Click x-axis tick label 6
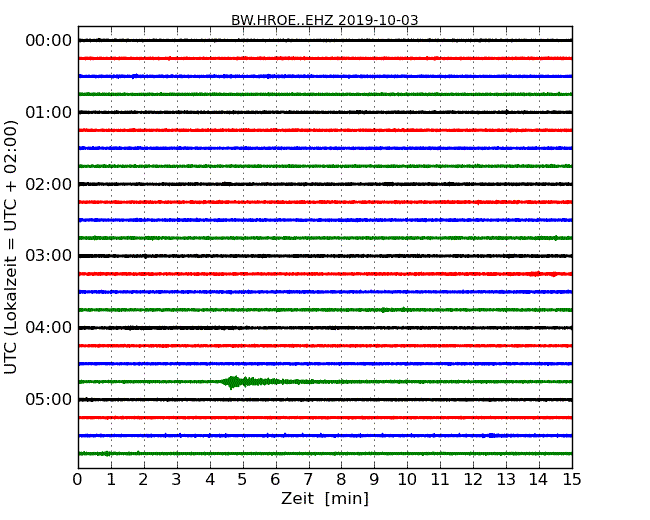This screenshot has height=520, width=650. [275, 479]
